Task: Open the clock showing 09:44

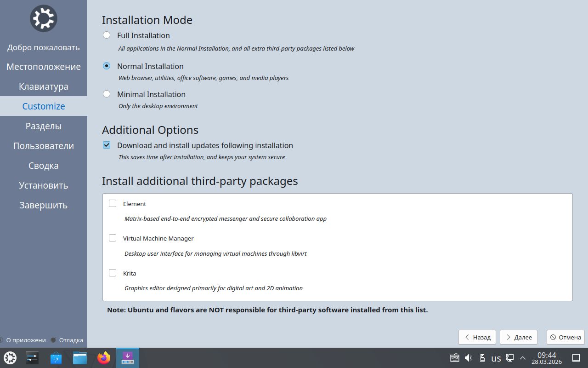Action: coord(547,358)
